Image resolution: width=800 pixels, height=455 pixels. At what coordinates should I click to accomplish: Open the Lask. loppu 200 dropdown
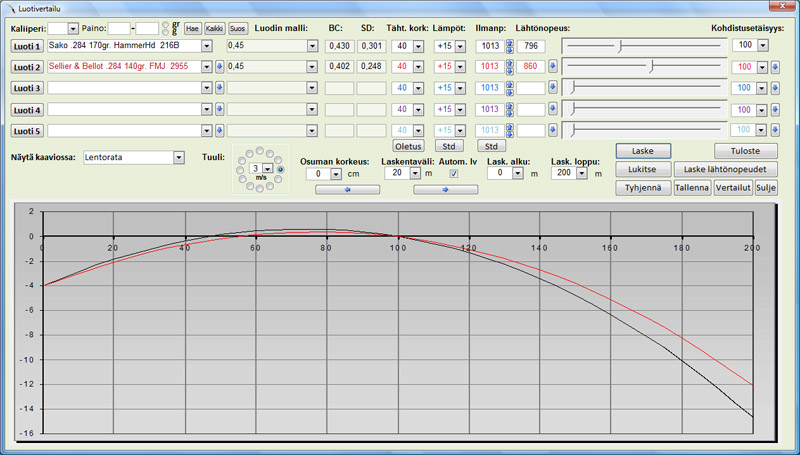point(582,173)
